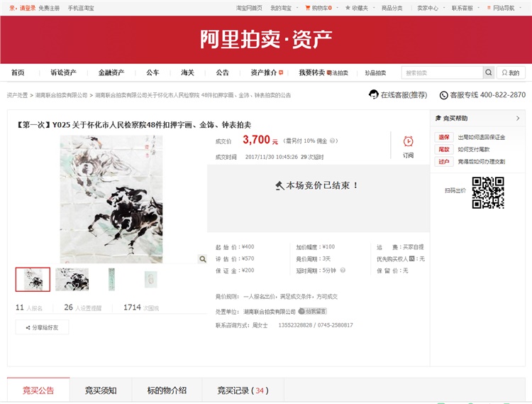Screen dimensions: 532x404
Task: Zoom image with magnifier icon under painting
Action: (203, 259)
